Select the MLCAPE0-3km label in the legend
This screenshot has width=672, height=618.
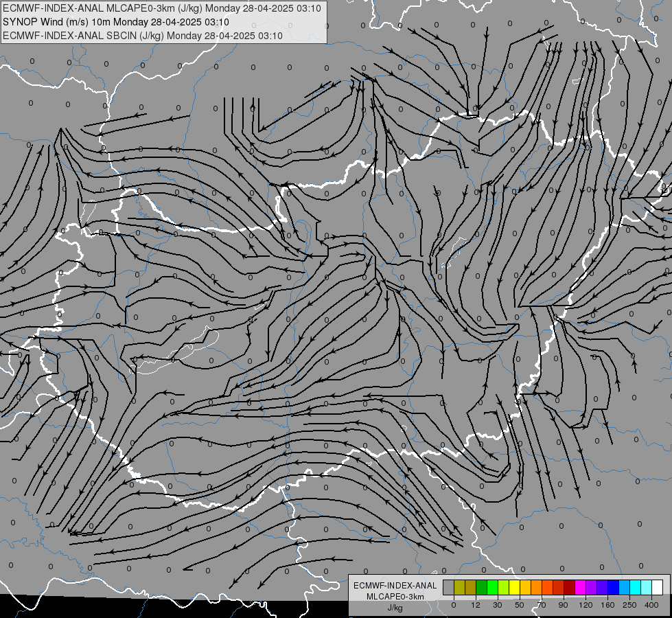click(x=395, y=597)
